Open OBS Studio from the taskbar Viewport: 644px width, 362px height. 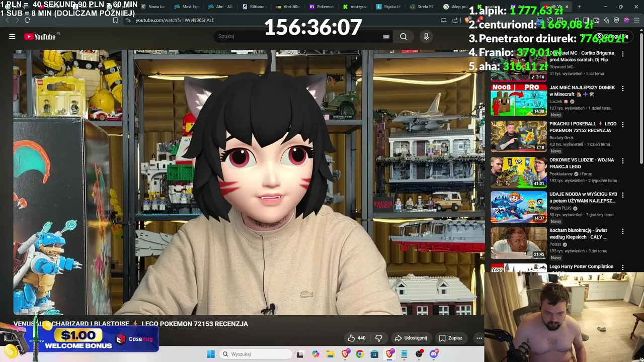[x=419, y=354]
